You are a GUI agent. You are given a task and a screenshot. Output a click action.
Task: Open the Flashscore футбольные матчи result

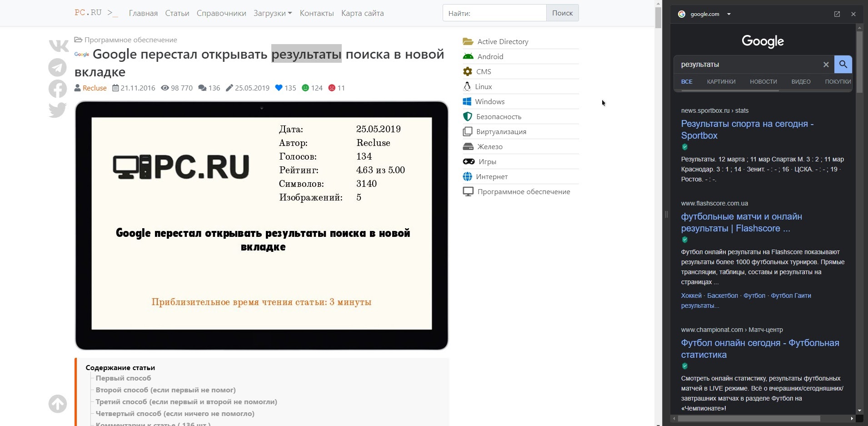coord(741,222)
